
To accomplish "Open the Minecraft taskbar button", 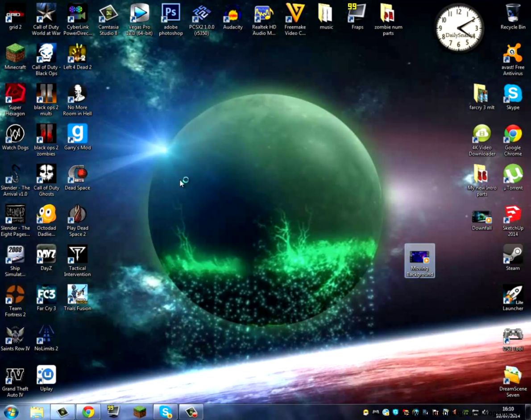I will coord(139,412).
